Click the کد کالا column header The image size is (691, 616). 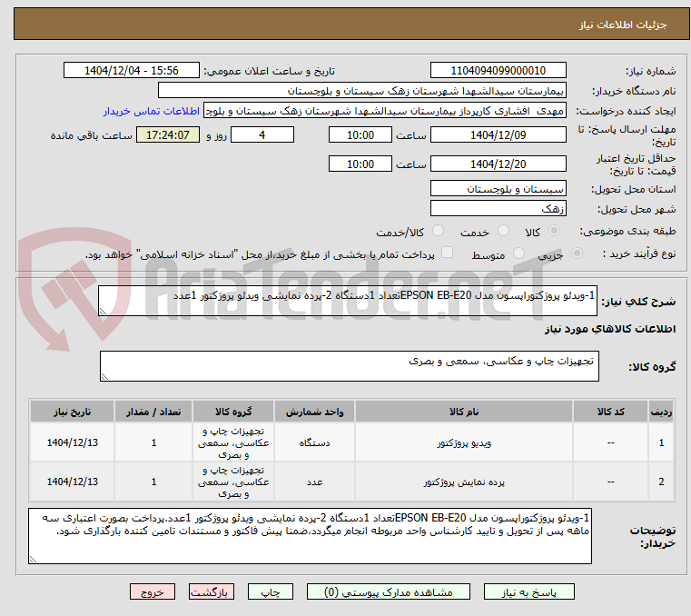tap(610, 412)
